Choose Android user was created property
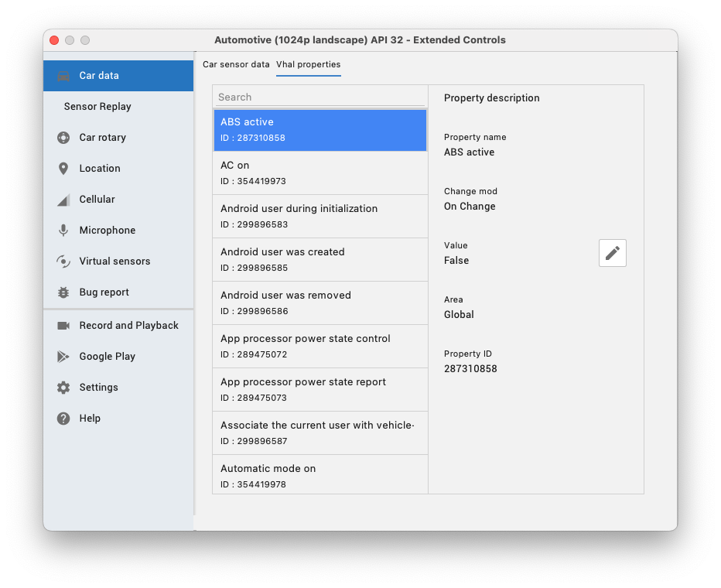The width and height of the screenshot is (721, 588). coord(319,259)
